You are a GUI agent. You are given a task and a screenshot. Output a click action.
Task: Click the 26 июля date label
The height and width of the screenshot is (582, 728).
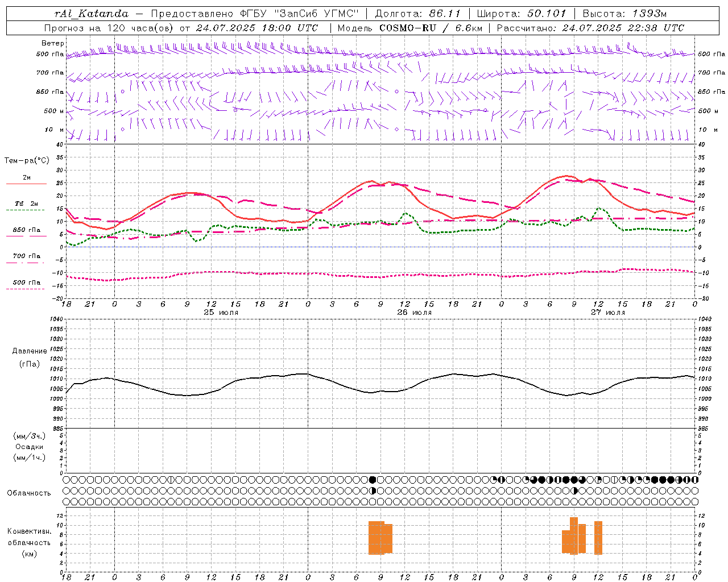(415, 313)
